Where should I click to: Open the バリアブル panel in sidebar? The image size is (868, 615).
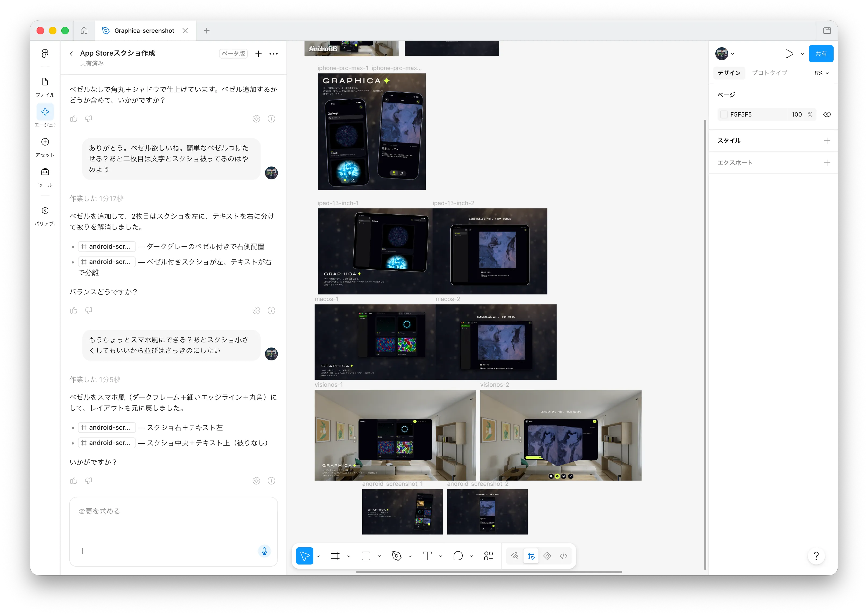[45, 216]
